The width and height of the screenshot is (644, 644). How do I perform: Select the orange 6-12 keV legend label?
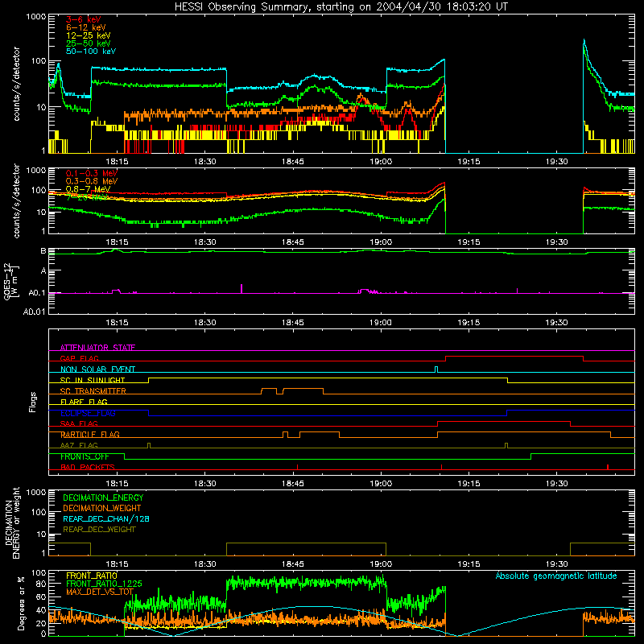tap(85, 27)
